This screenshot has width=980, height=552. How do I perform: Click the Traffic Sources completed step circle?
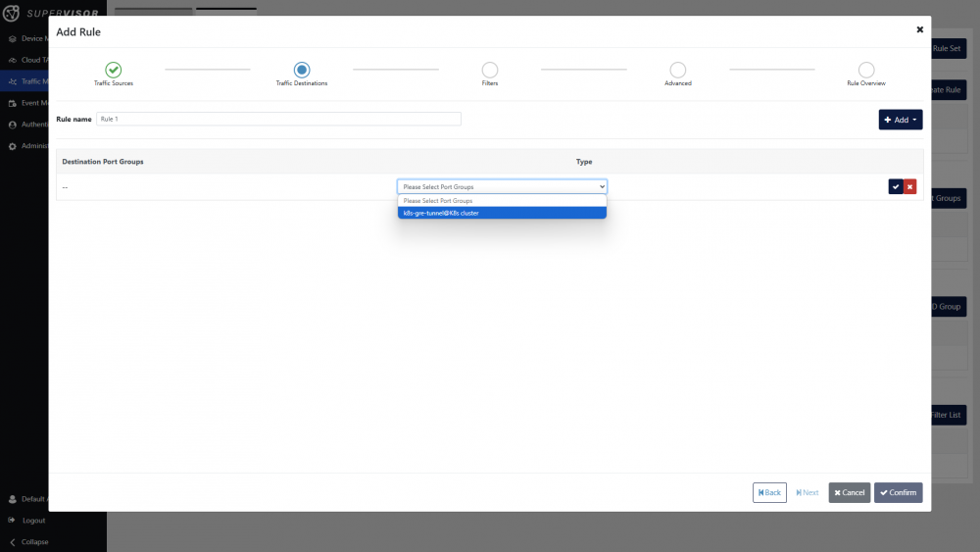point(114,70)
